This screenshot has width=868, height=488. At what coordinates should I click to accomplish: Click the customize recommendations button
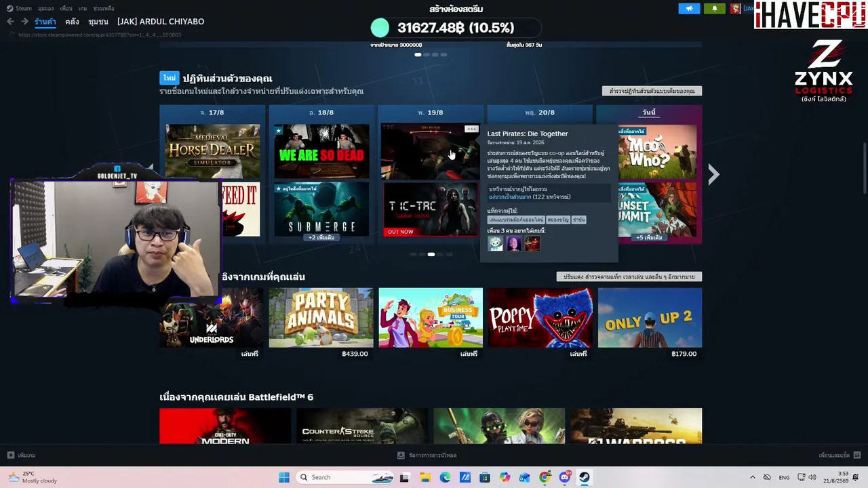tap(629, 277)
